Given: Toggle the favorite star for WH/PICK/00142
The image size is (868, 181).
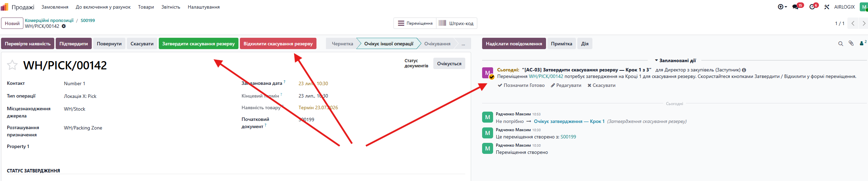Looking at the screenshot, I should coord(12,65).
